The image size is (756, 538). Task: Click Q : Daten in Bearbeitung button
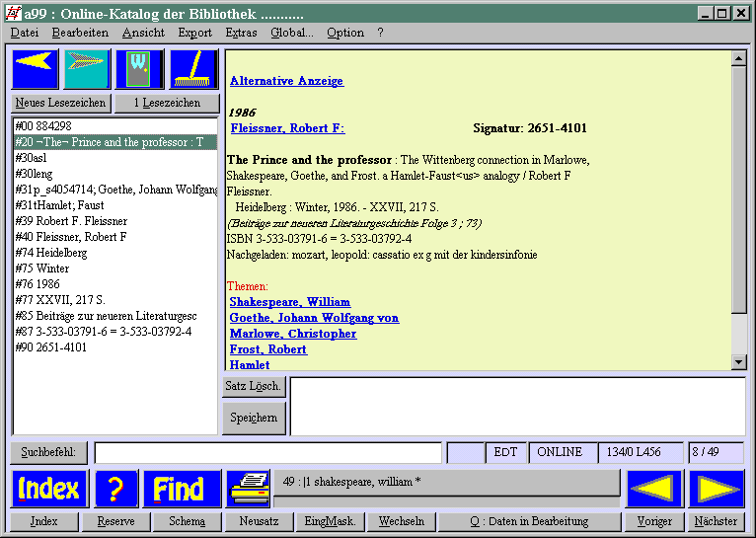click(529, 521)
